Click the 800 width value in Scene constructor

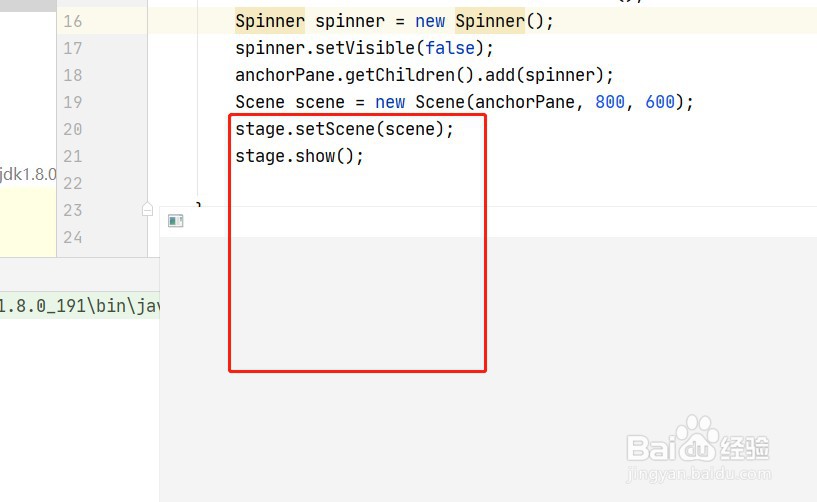pyautogui.click(x=610, y=102)
